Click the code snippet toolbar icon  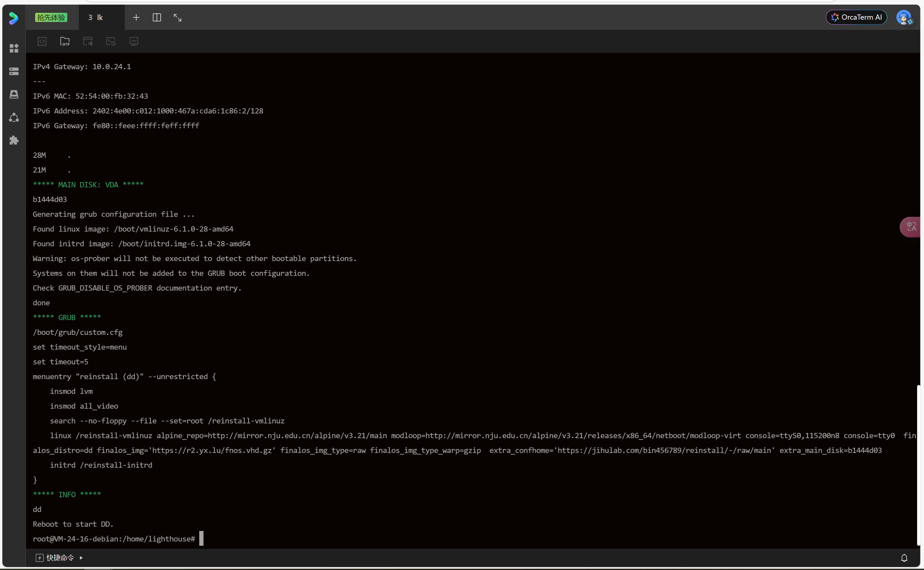coord(42,41)
